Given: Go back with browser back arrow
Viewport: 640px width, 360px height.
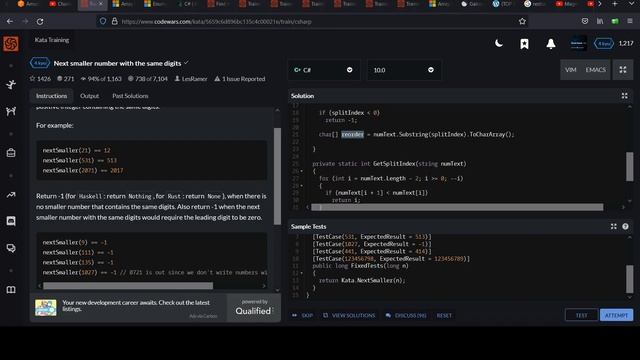Looking at the screenshot, I should (10, 21).
